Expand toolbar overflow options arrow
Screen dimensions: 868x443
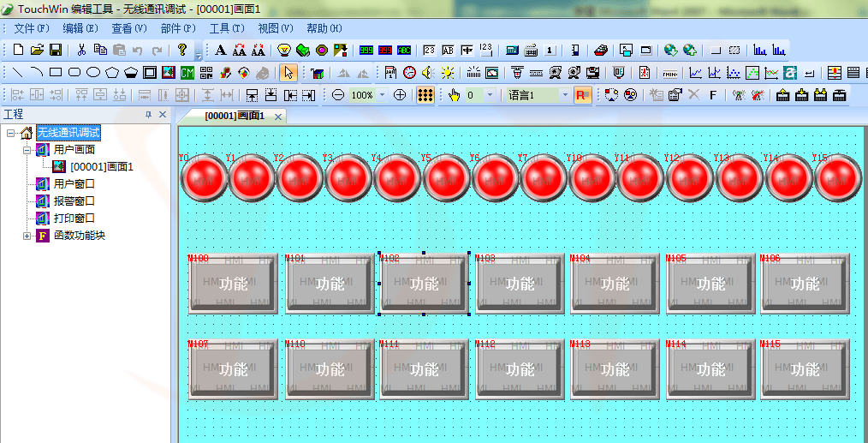pyautogui.click(x=199, y=55)
